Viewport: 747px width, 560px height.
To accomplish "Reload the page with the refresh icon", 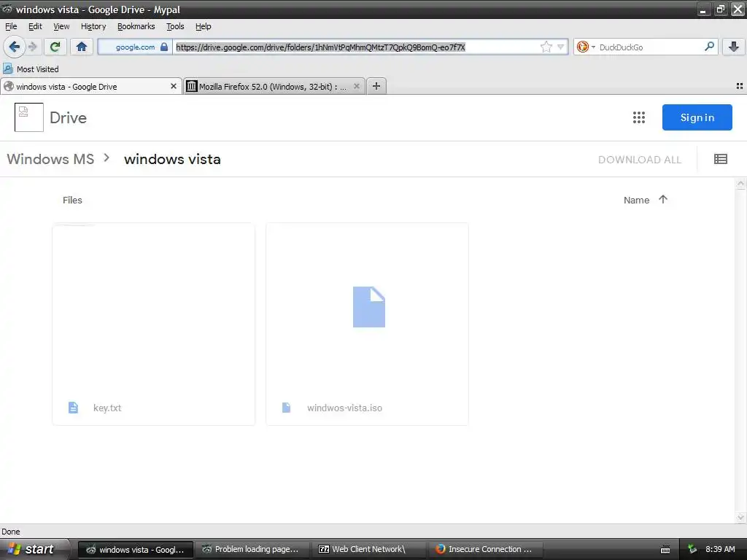I will tap(55, 47).
